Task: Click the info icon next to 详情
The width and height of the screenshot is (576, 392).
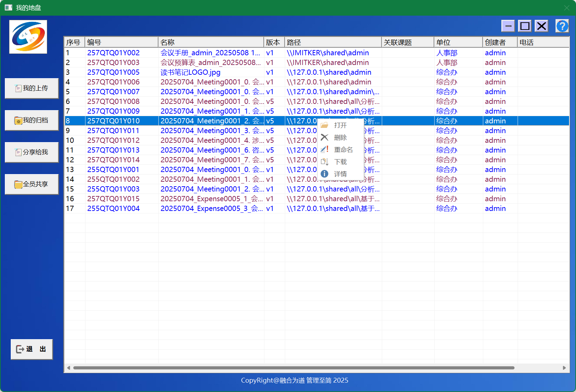Action: pyautogui.click(x=324, y=174)
